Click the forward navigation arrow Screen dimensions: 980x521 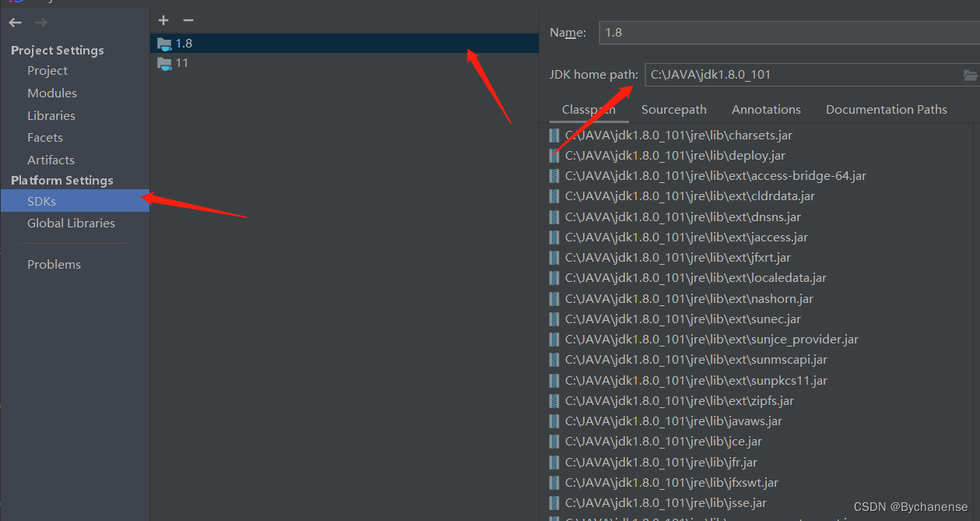point(39,23)
